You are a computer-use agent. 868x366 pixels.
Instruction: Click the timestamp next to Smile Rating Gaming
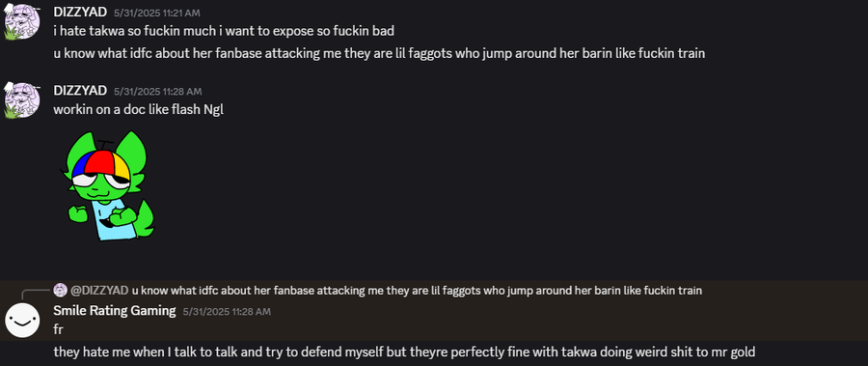coord(227,312)
